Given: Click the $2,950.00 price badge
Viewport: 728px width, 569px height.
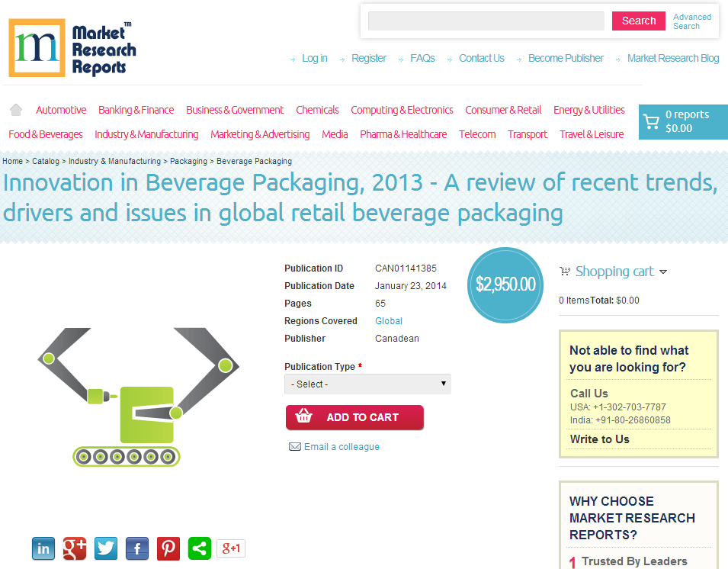Looking at the screenshot, I should click(x=505, y=284).
